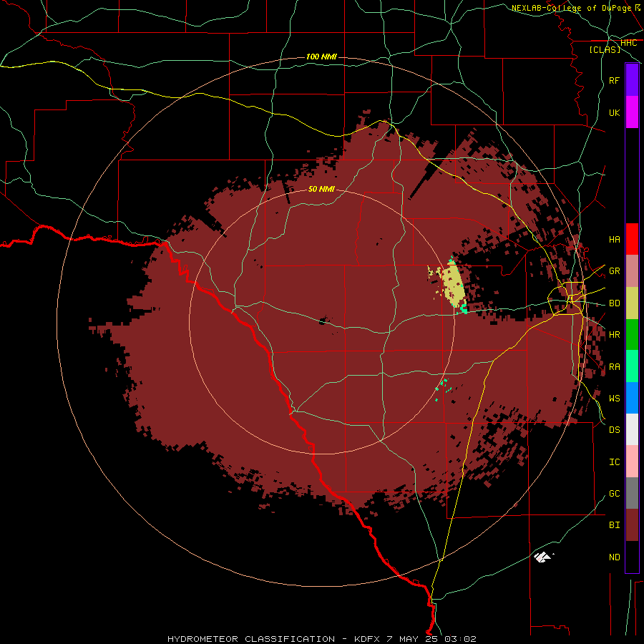Click the DS legend label
644x644 pixels.
click(x=615, y=430)
